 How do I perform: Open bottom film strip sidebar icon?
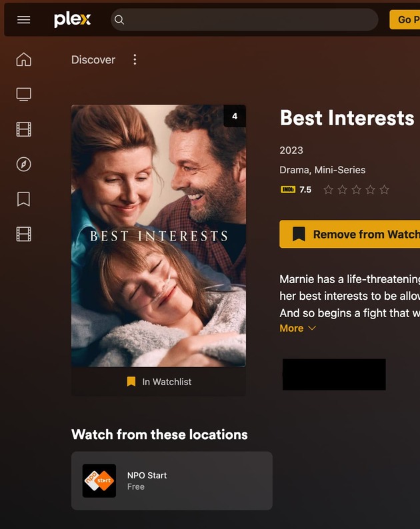(23, 234)
